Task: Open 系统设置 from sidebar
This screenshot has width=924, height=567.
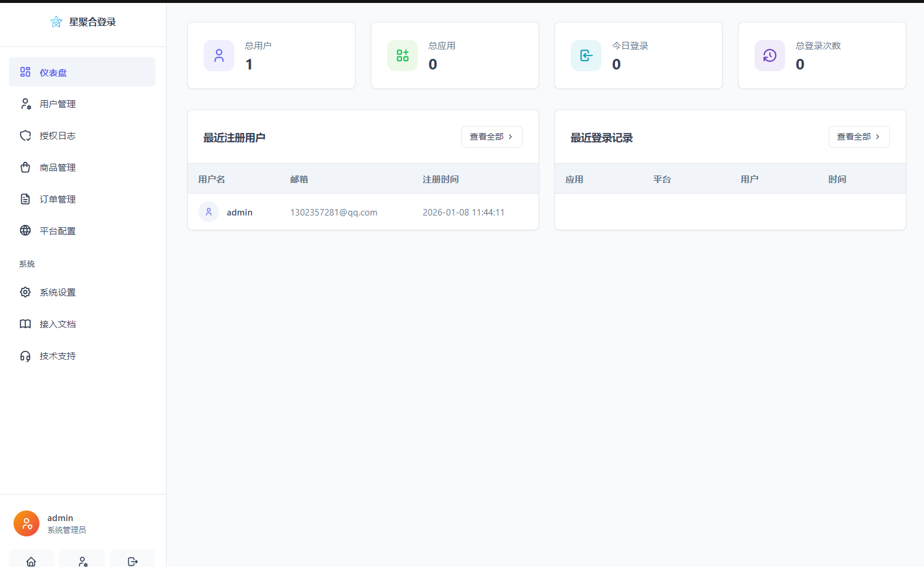Action: point(58,293)
